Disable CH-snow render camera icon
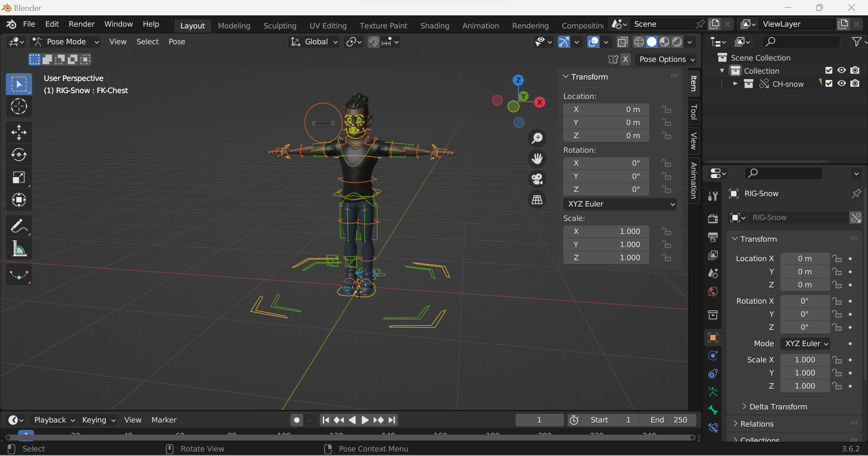The width and height of the screenshot is (868, 456). [855, 84]
